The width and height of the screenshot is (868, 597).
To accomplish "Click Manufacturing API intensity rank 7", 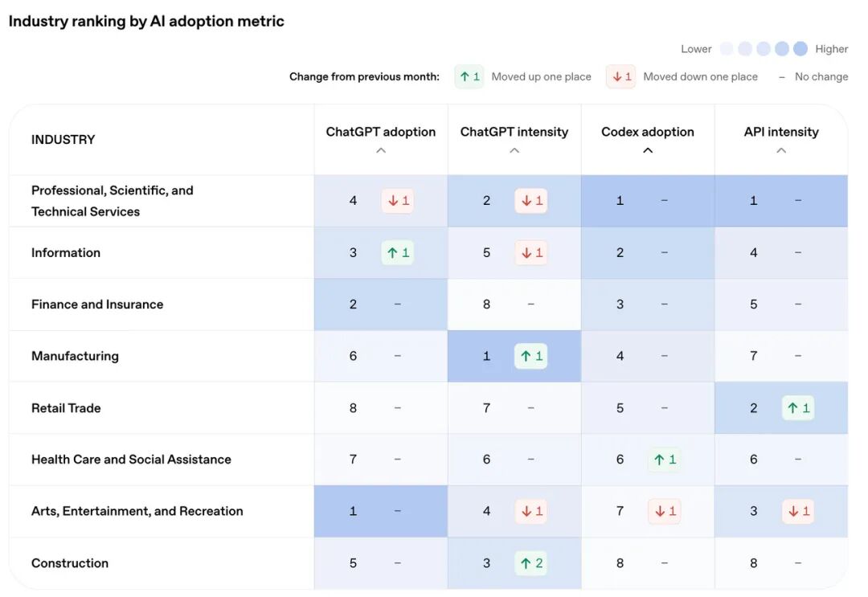I will point(753,356).
